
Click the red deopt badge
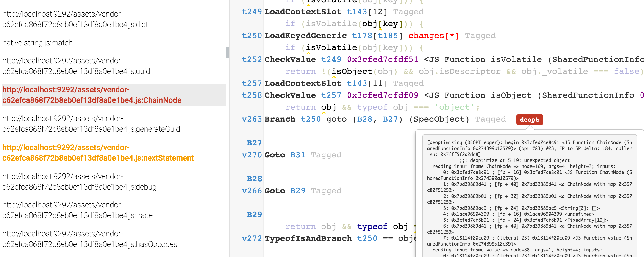530,120
